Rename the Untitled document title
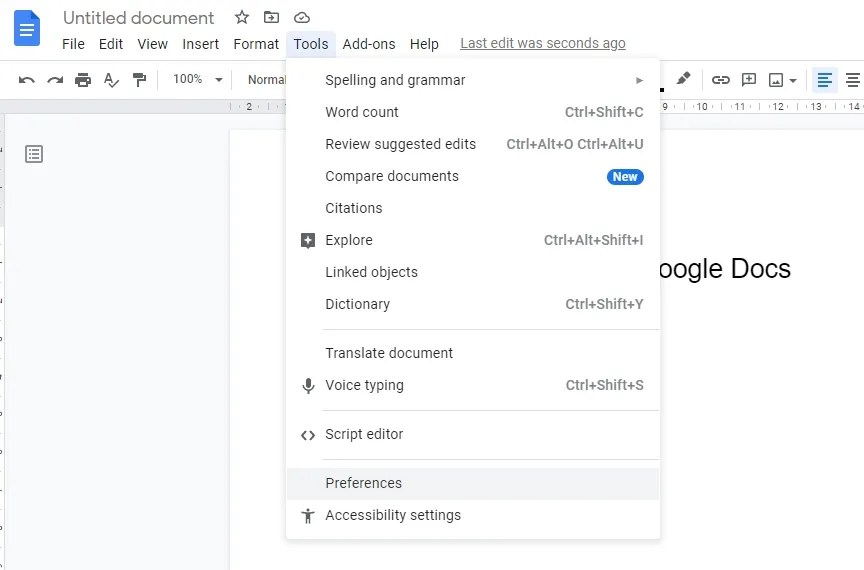864x570 pixels. point(138,18)
